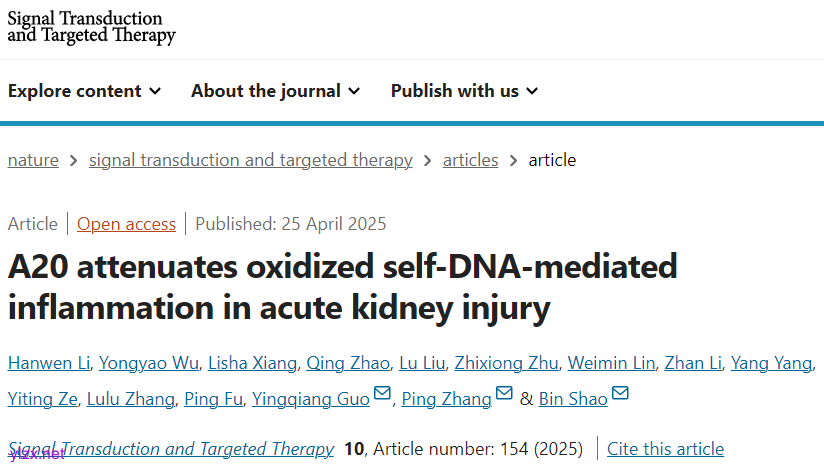Open the italic journal name link
The image size is (824, 469).
pos(171,449)
